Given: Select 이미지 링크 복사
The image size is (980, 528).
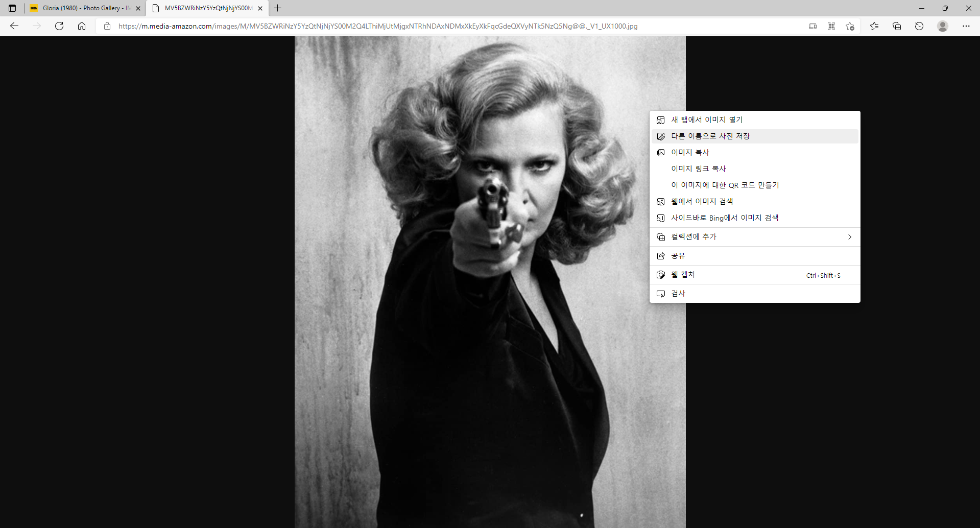Looking at the screenshot, I should click(755, 169).
